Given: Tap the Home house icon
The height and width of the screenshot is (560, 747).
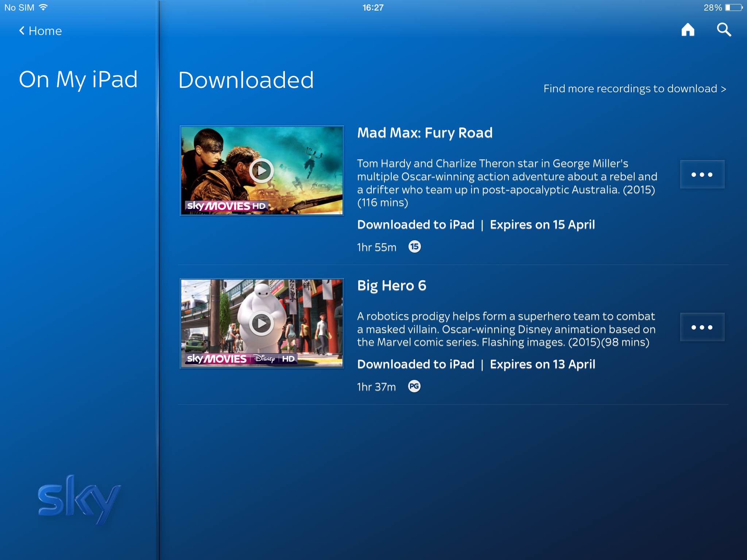Looking at the screenshot, I should [688, 30].
